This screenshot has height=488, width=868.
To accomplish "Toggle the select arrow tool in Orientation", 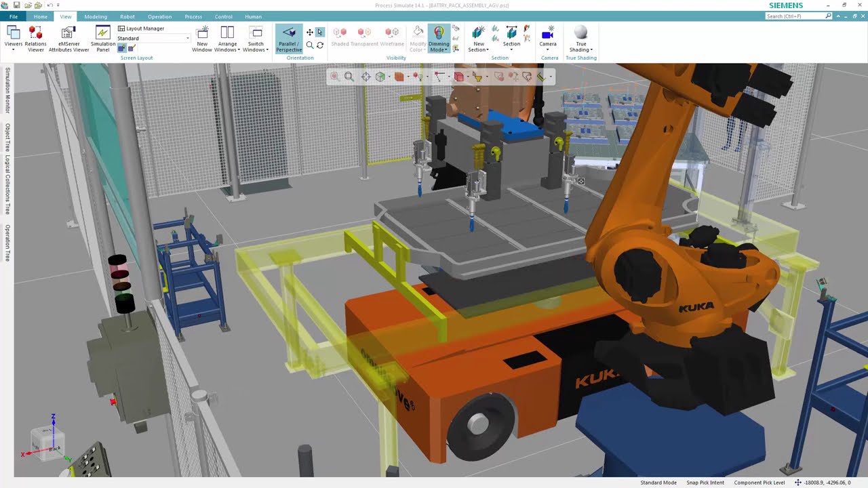I will click(320, 32).
